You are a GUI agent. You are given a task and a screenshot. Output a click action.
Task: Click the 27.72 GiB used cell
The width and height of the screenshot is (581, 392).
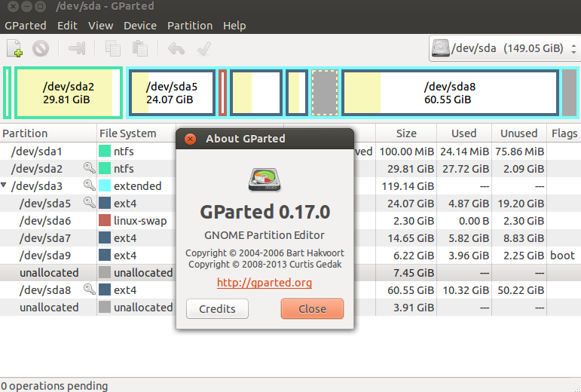[x=466, y=169]
